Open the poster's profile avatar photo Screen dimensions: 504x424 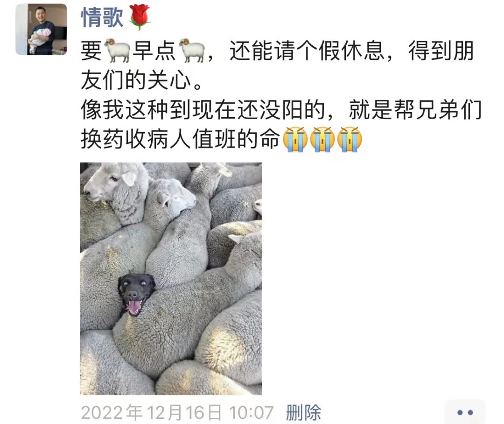click(x=41, y=29)
